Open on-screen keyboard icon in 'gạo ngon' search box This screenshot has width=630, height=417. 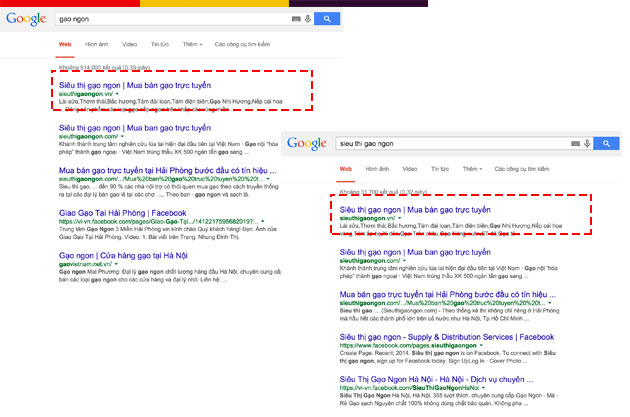[296, 19]
